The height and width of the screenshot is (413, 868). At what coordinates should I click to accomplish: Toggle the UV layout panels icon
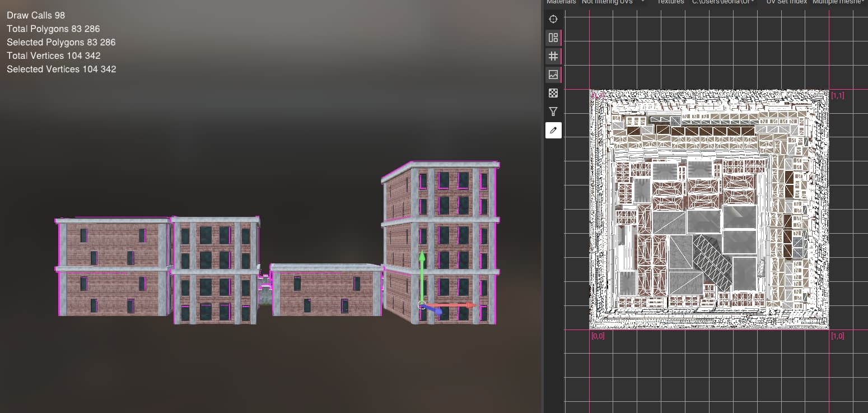point(553,38)
